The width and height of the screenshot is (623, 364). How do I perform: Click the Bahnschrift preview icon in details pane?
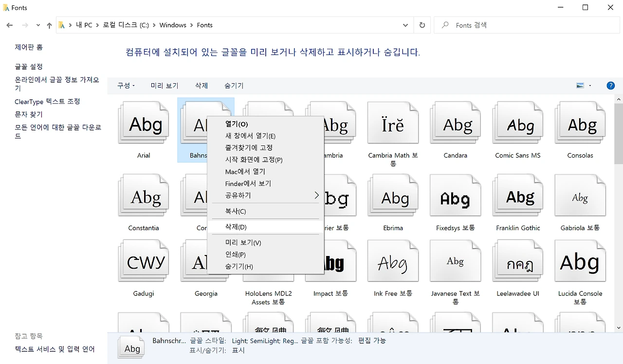coord(131,347)
